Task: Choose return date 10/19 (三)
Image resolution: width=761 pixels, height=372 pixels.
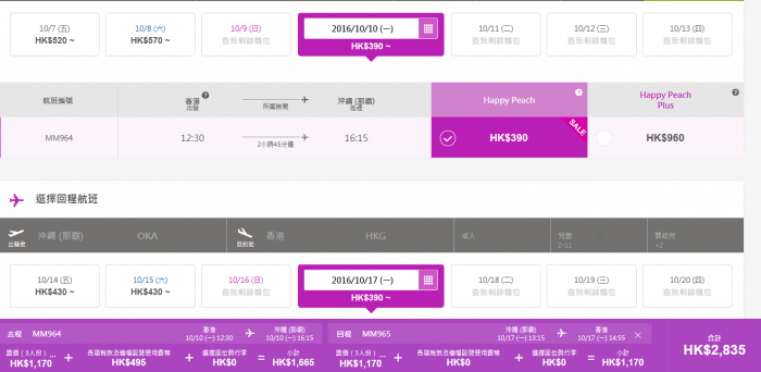Action: point(591,286)
